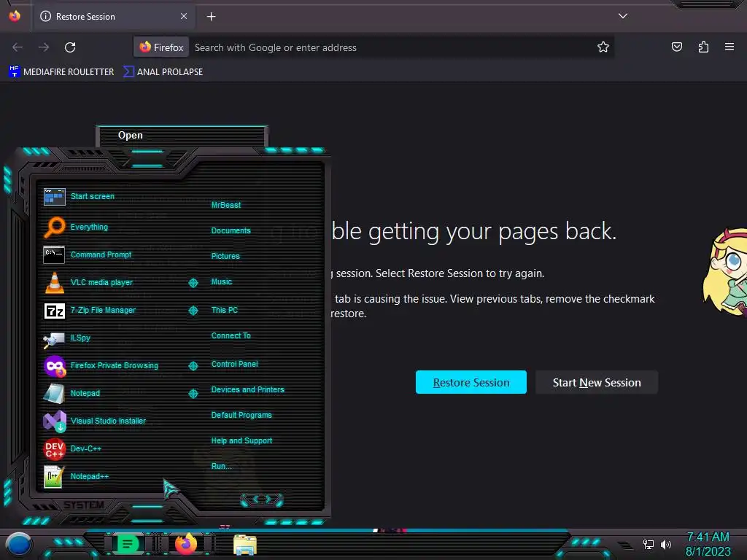Screen dimensions: 747x560
Task: Launch Visual Studio Installer icon
Action: (x=54, y=421)
